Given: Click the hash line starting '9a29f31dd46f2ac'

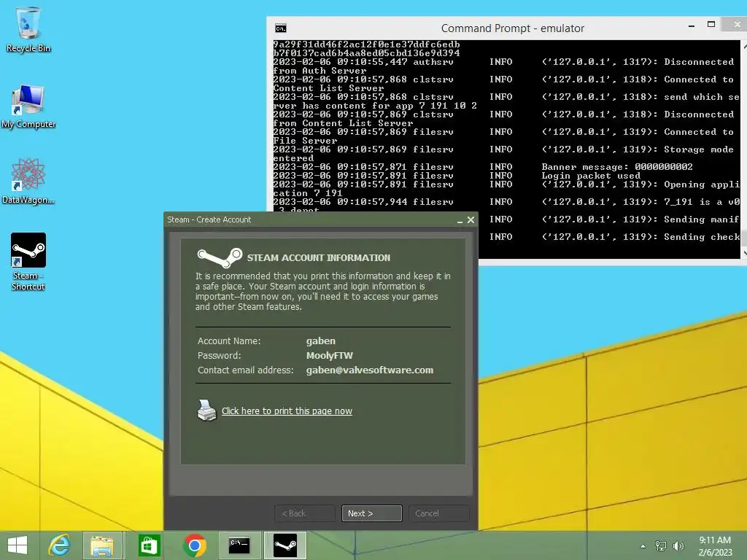Looking at the screenshot, I should coord(366,44).
